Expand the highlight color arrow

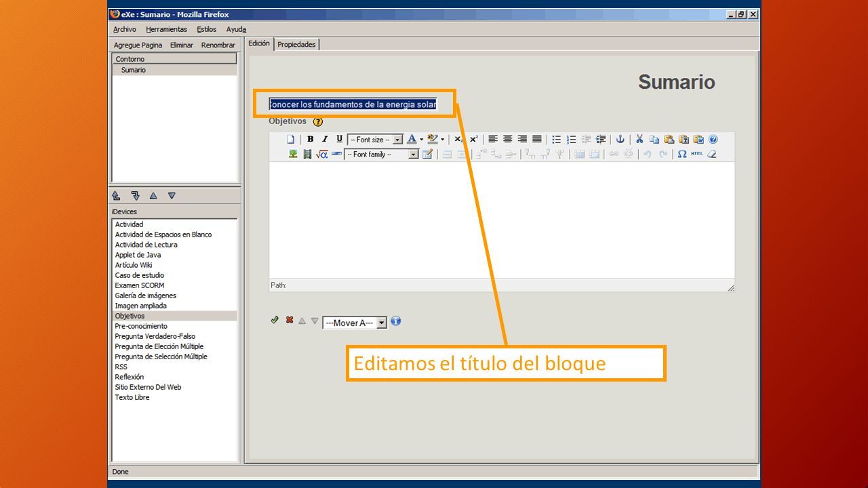click(x=443, y=140)
